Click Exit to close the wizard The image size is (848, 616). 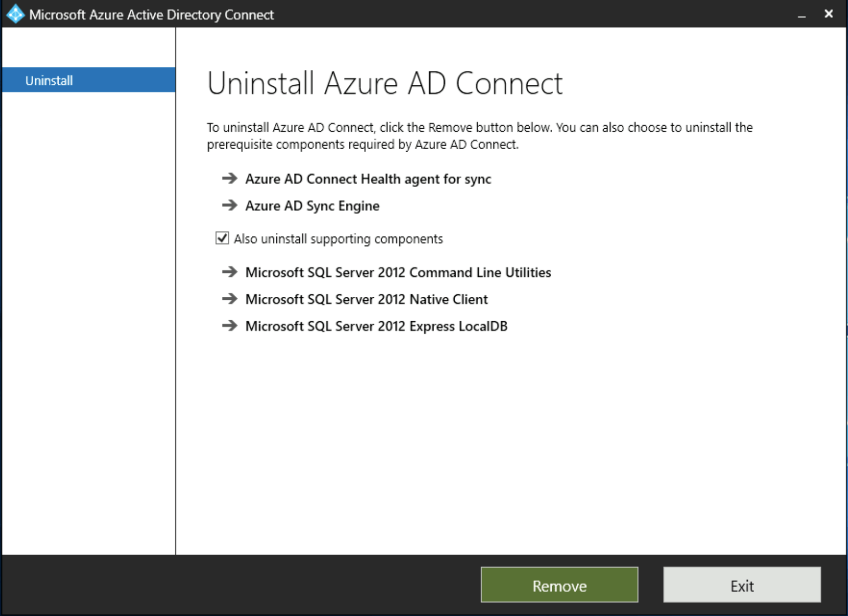click(742, 585)
